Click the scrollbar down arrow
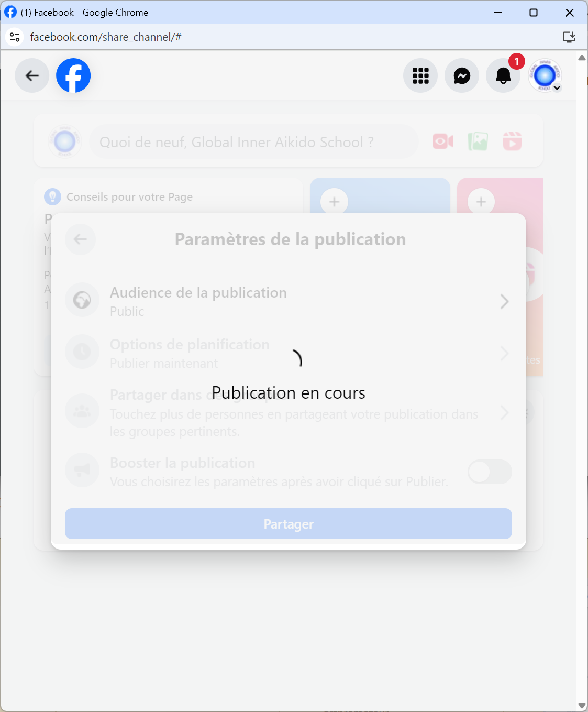This screenshot has width=588, height=712. pyautogui.click(x=582, y=706)
